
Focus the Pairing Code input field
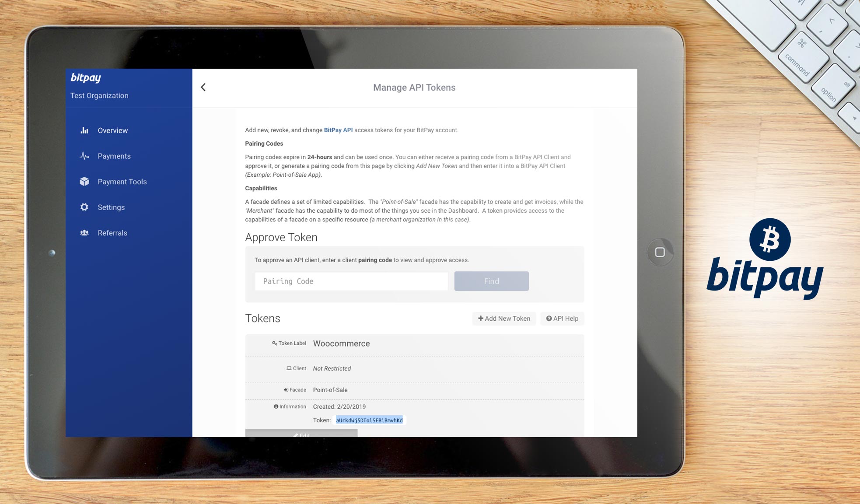(x=351, y=281)
